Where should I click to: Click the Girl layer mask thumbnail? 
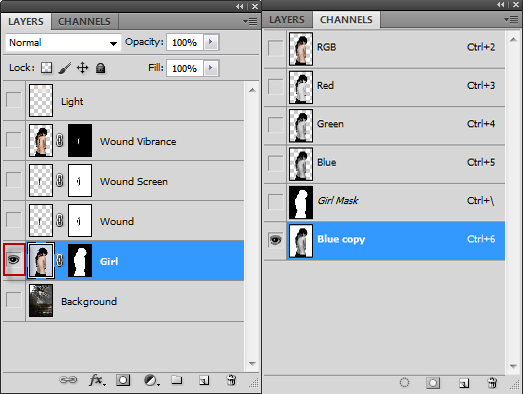[80, 260]
